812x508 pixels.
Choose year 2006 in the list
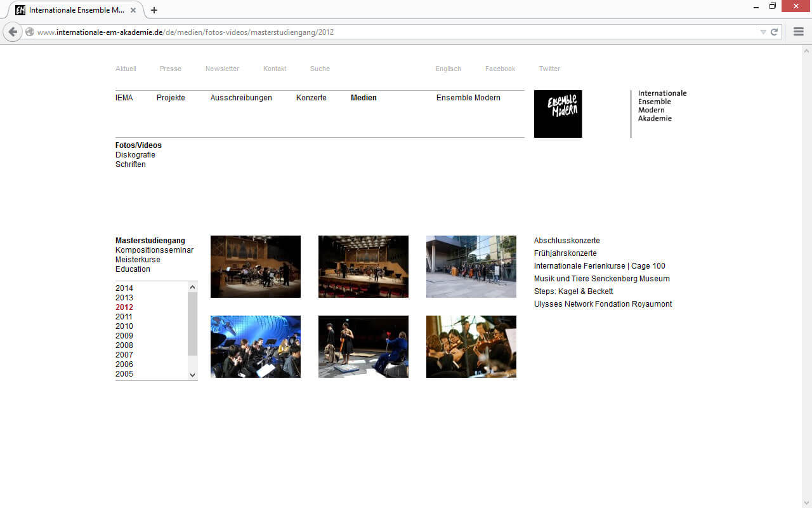pos(124,364)
